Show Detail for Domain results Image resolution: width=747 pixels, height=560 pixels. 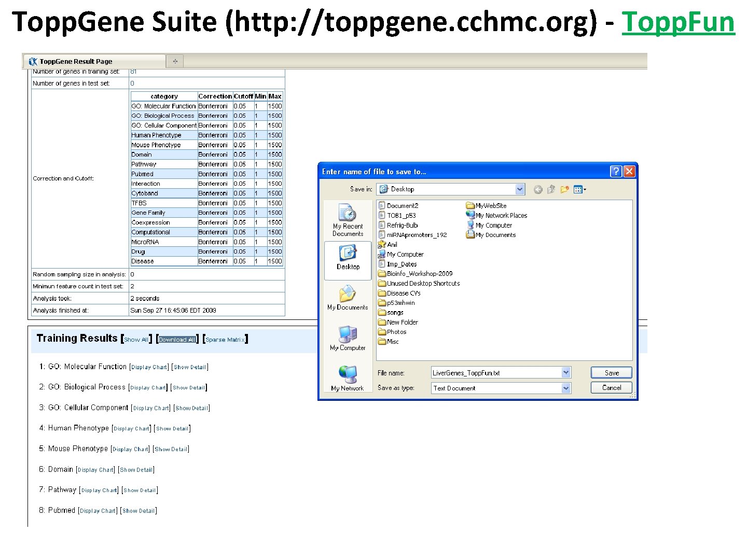(136, 470)
